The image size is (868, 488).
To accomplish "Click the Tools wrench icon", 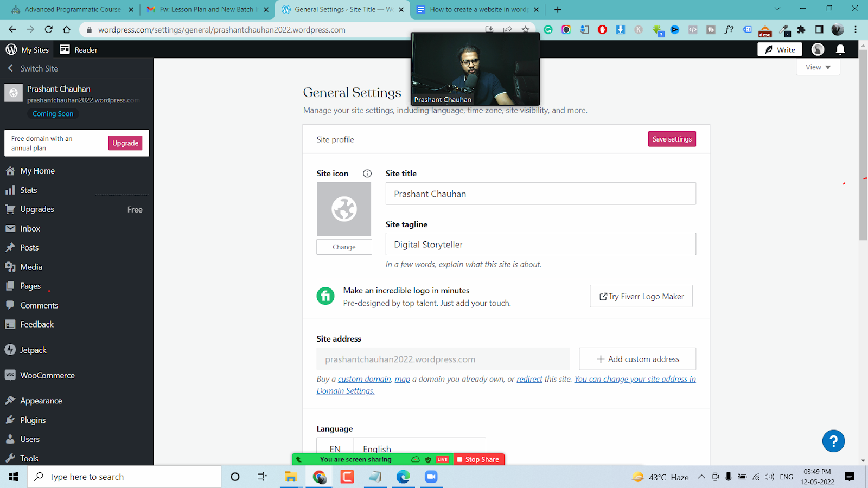I will 10,458.
